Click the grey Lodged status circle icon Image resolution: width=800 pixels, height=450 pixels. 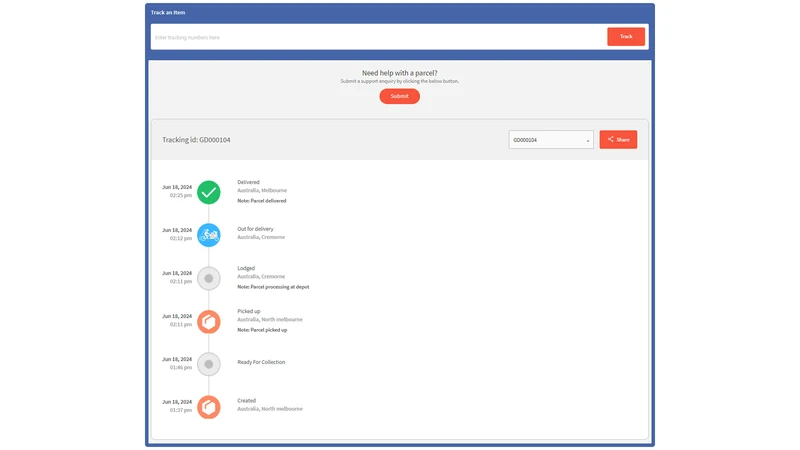point(209,279)
